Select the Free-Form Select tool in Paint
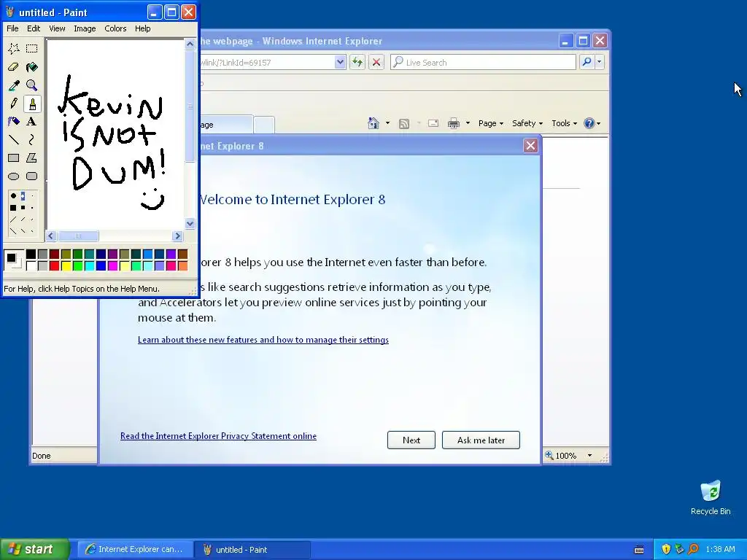747x560 pixels. coord(14,49)
